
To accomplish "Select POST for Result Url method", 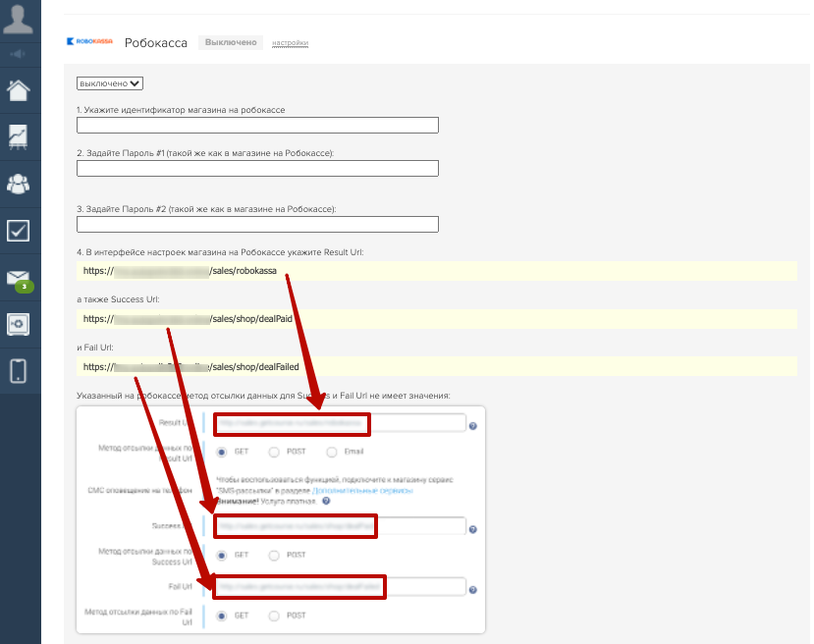I will (x=274, y=452).
